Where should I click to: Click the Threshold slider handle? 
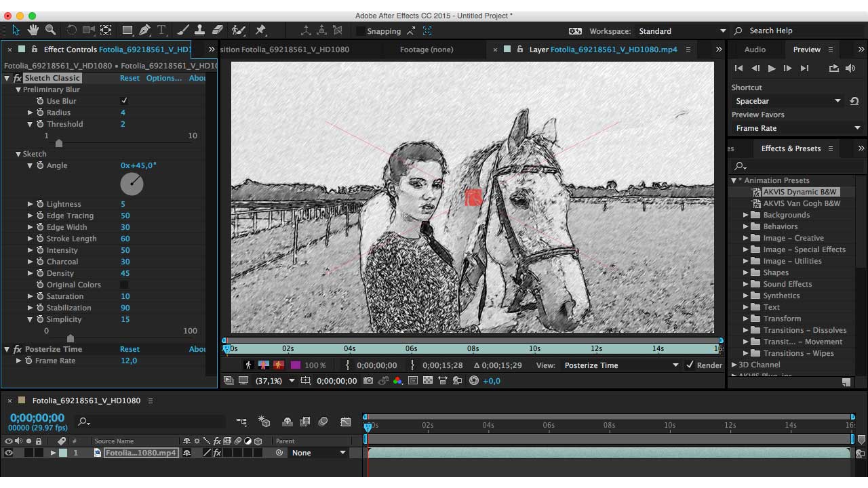pos(59,143)
